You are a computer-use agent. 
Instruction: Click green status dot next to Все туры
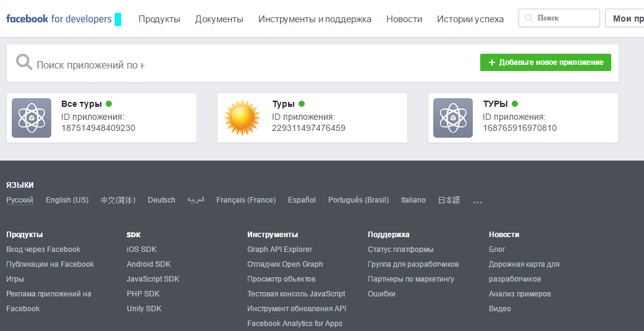coord(109,104)
